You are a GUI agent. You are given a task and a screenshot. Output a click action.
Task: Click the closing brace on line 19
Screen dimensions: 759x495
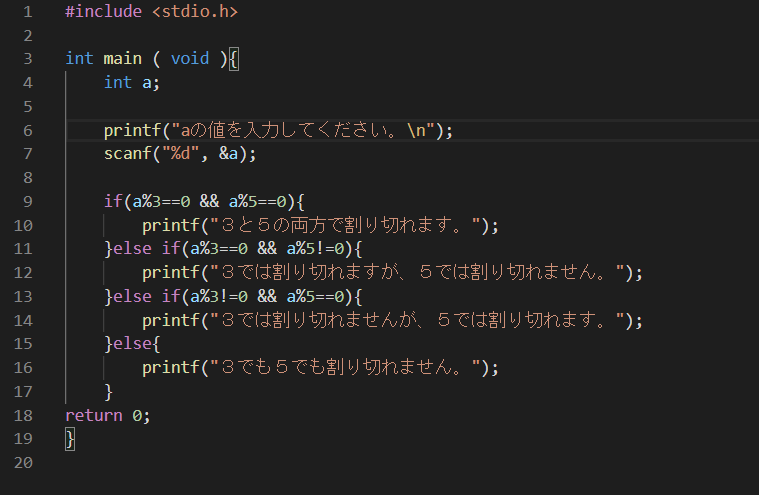(70, 439)
